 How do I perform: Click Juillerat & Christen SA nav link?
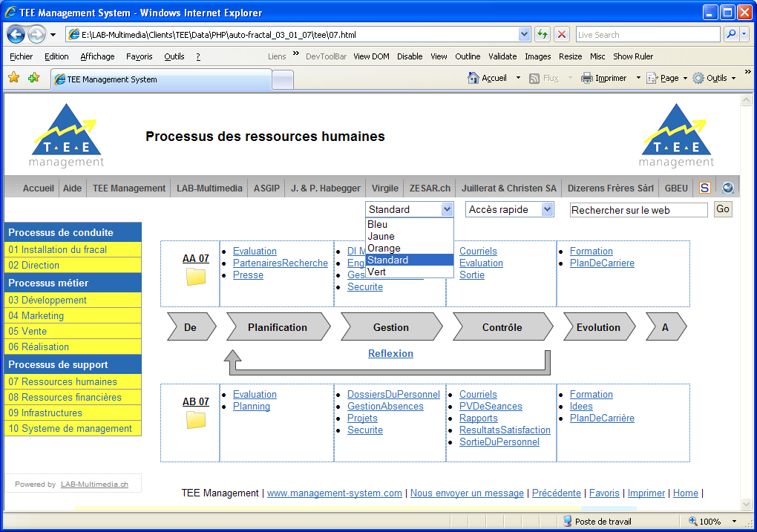(509, 188)
